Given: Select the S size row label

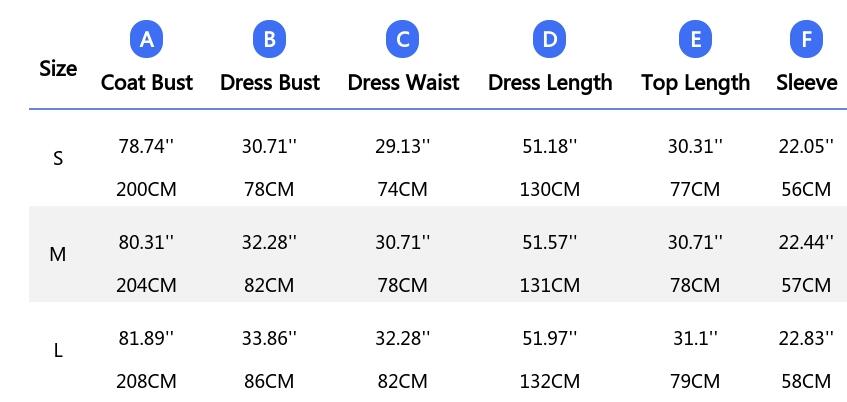Looking at the screenshot, I should point(58,158).
